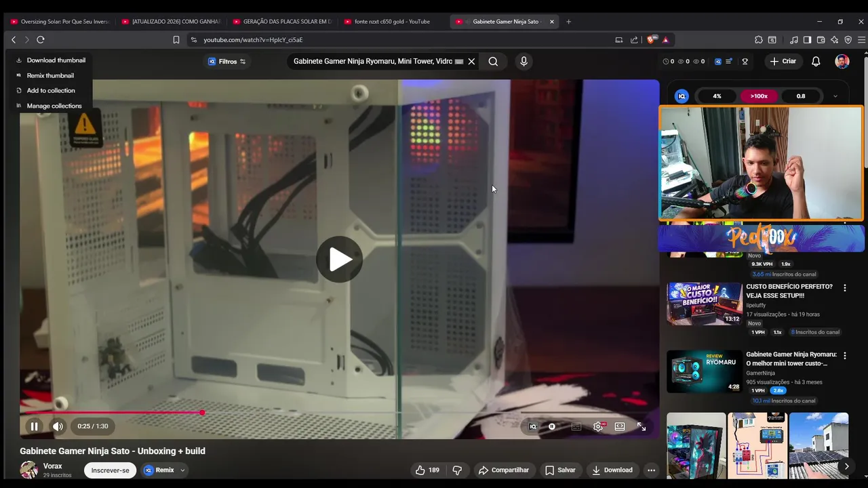
Task: Open Brave Shields lion icon
Action: point(652,40)
